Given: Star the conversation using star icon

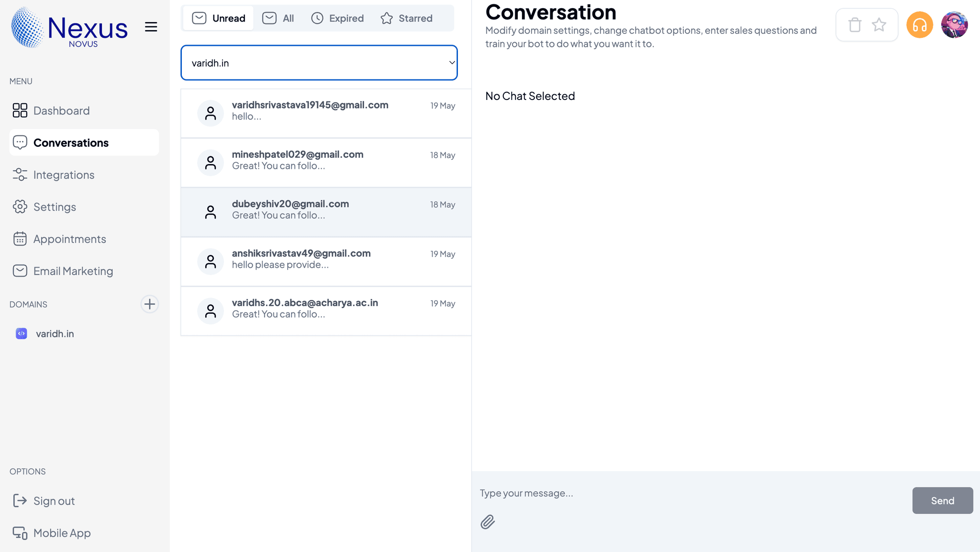Looking at the screenshot, I should coord(879,25).
